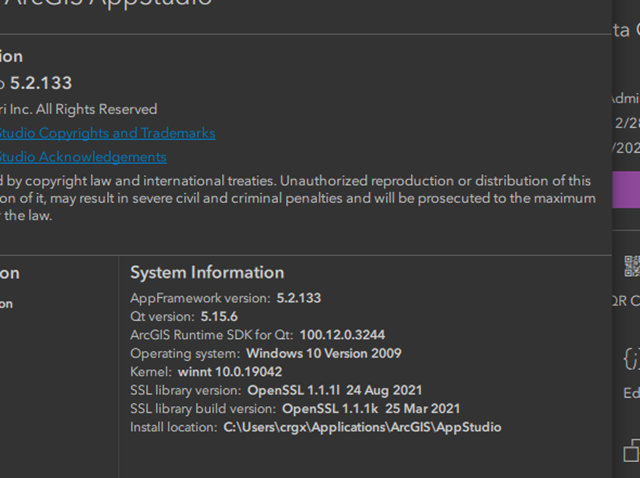
Task: Select the version number 5.2.133 heading
Action: [x=41, y=83]
